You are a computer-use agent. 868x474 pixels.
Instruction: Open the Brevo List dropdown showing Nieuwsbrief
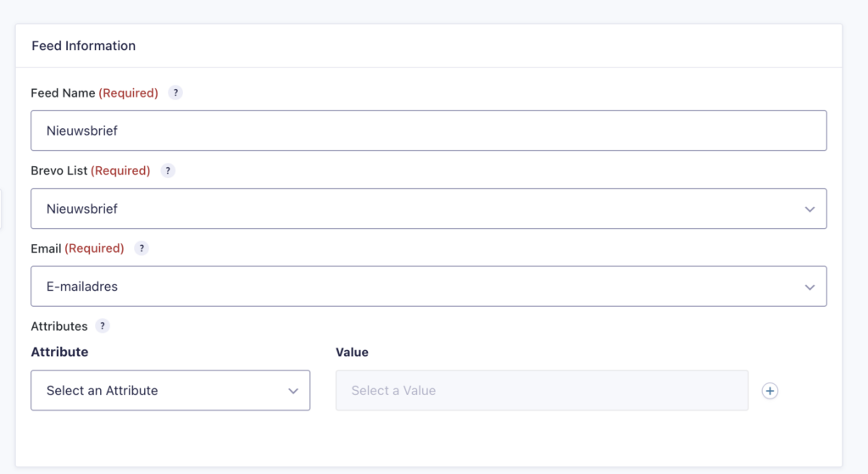tap(428, 209)
